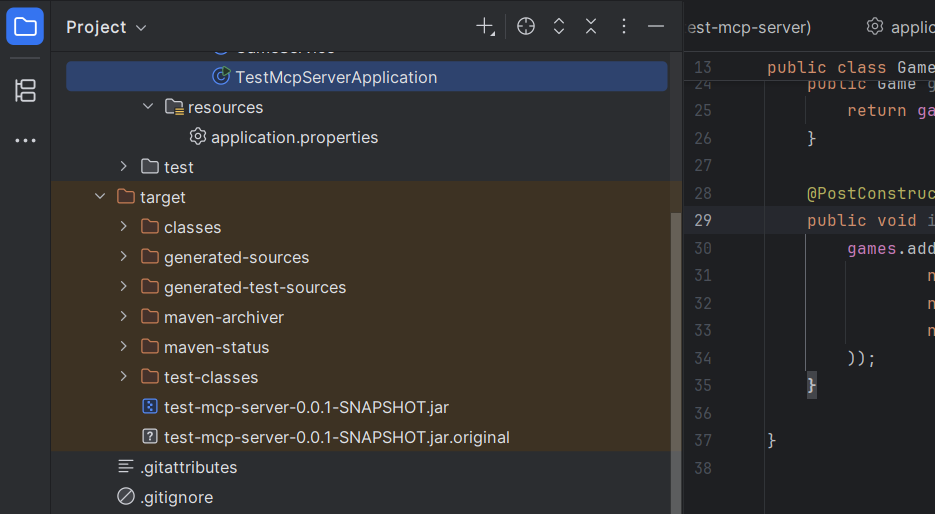Click the unknown file type question icon
Screen dimensions: 935x514
coord(150,436)
